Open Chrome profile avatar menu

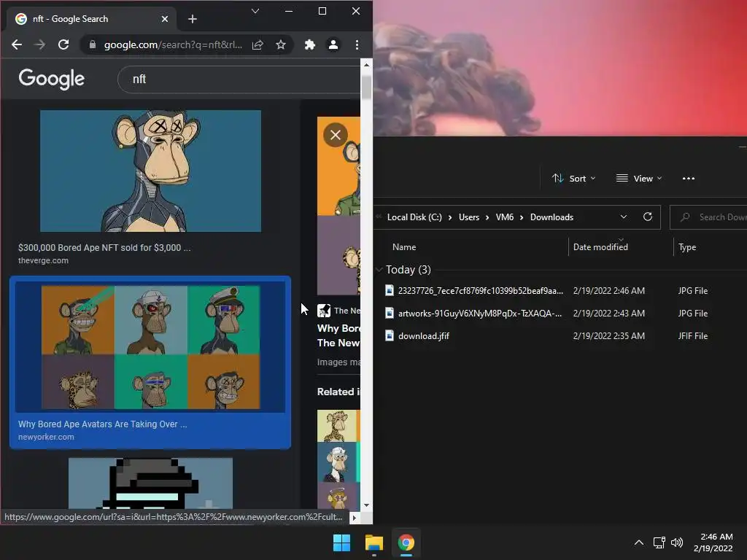pyautogui.click(x=333, y=44)
